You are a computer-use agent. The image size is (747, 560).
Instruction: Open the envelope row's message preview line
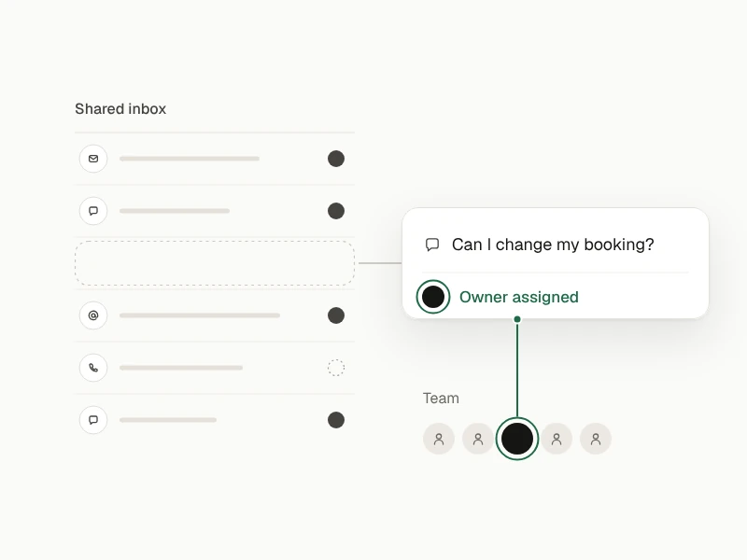190,159
